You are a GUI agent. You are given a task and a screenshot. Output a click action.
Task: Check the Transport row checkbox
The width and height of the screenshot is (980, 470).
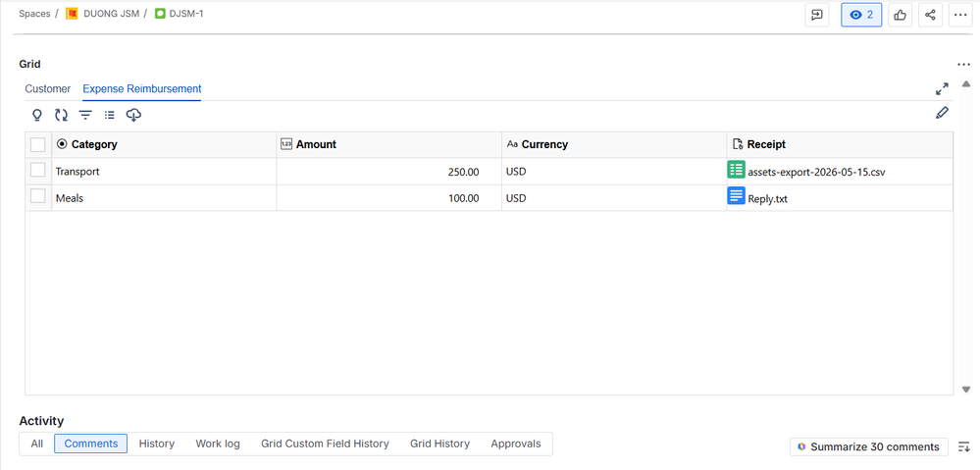point(38,170)
